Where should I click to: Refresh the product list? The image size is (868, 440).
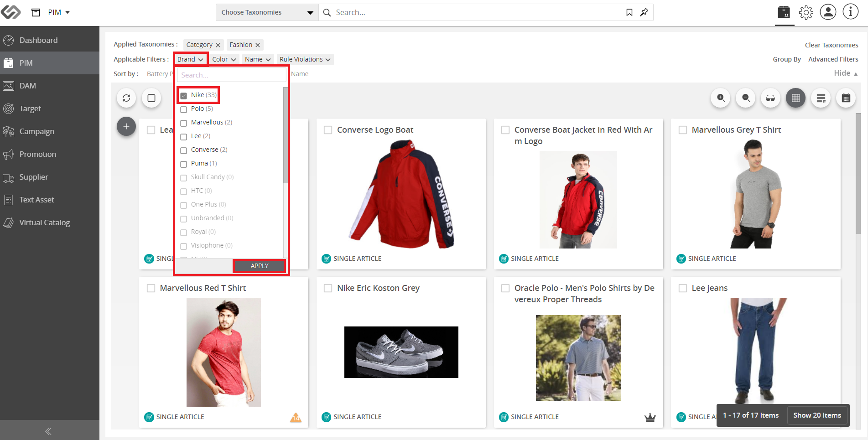126,98
